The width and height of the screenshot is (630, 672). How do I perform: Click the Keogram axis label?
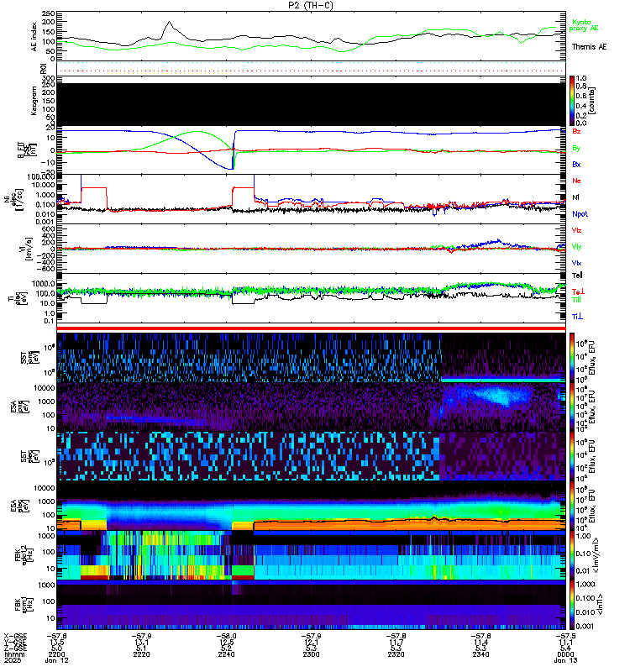coord(34,101)
